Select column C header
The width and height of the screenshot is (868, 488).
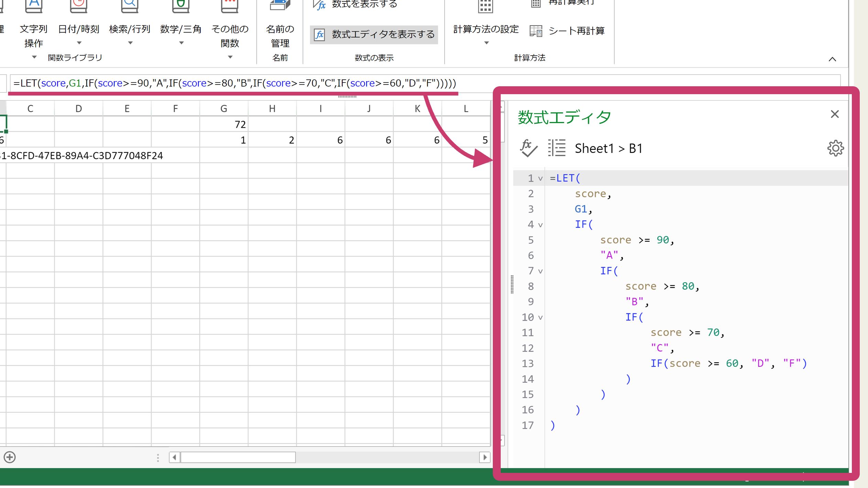(30, 109)
